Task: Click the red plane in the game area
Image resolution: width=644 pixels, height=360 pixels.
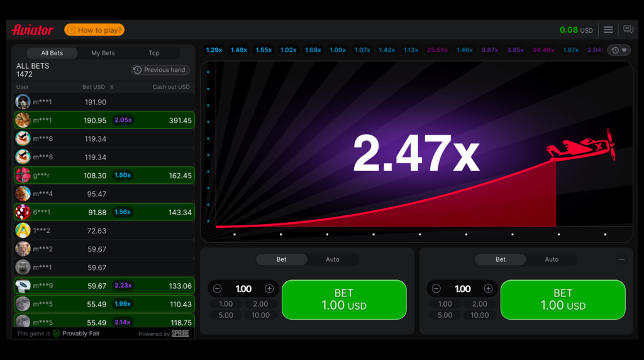Action: 581,147
